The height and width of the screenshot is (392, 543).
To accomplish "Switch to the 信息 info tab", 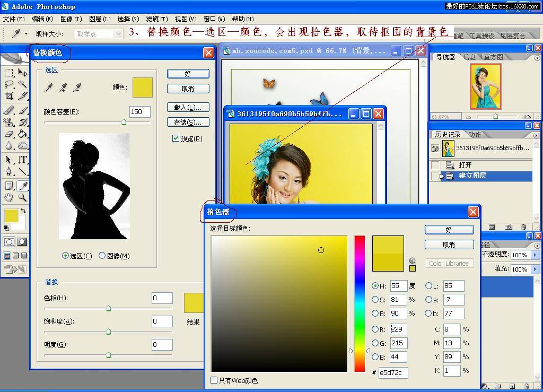I will click(x=470, y=57).
